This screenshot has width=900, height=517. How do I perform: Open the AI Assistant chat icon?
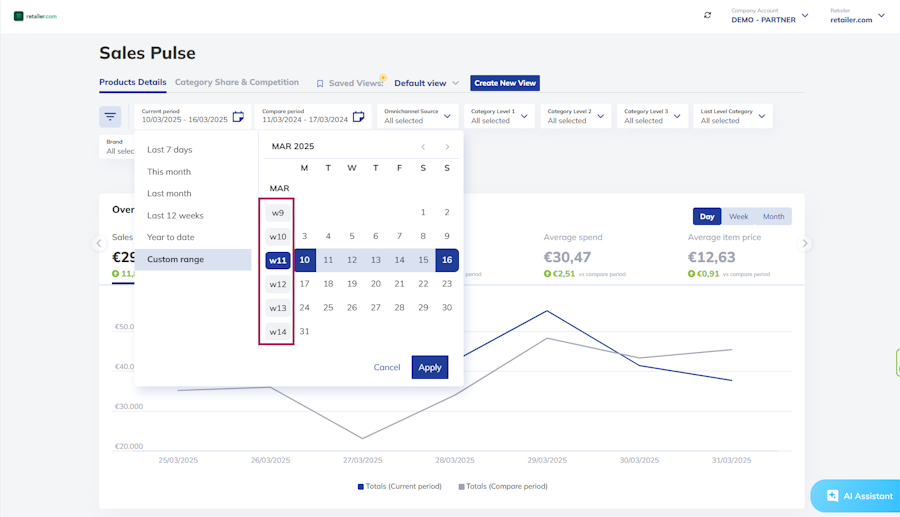click(832, 496)
